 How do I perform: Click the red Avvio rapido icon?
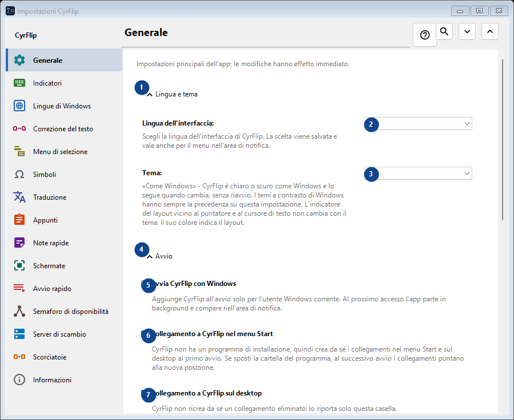[x=19, y=288]
